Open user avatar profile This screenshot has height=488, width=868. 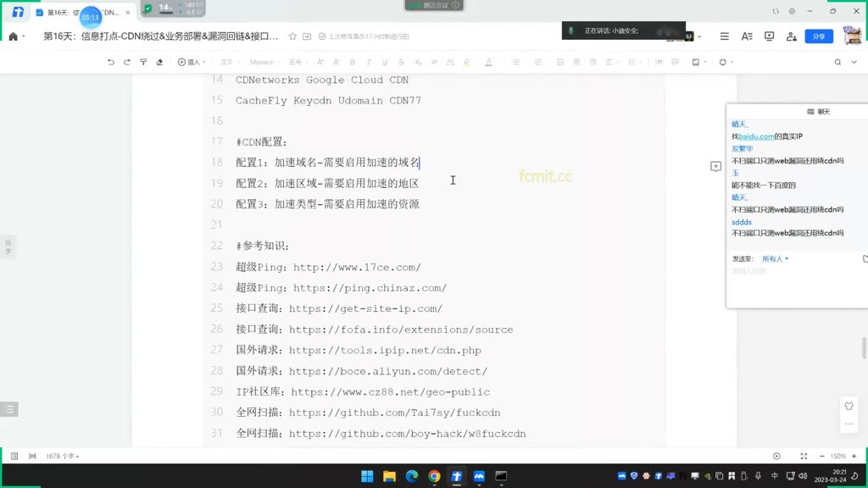click(852, 36)
